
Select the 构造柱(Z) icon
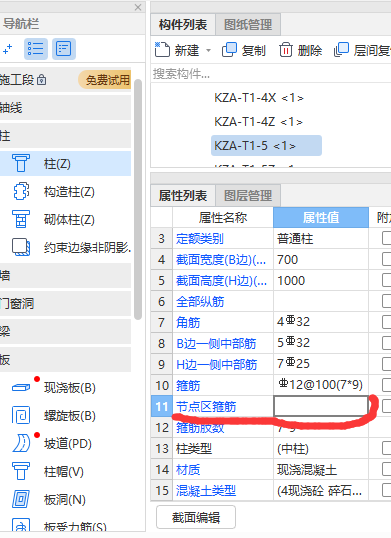(x=21, y=191)
